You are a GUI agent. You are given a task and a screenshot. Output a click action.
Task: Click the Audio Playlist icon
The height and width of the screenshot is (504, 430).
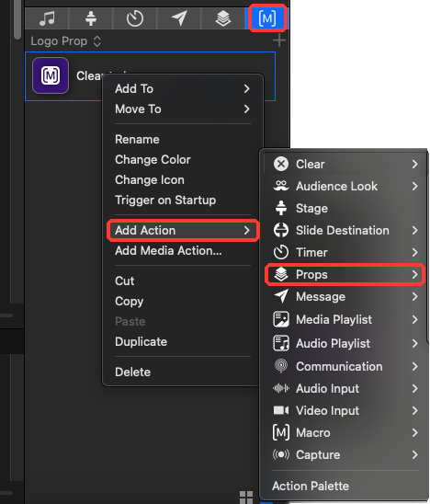click(x=281, y=343)
